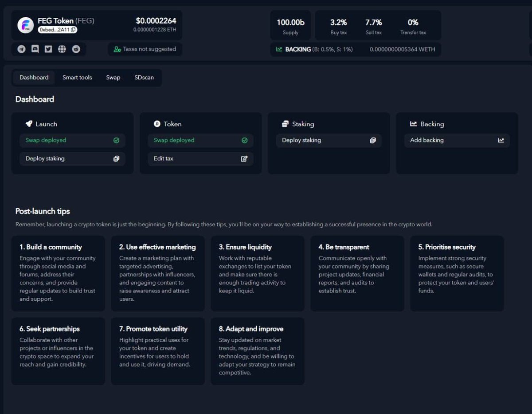Select the '3. Ensure liquidity' tip card
This screenshot has width=532, height=414.
[258, 273]
